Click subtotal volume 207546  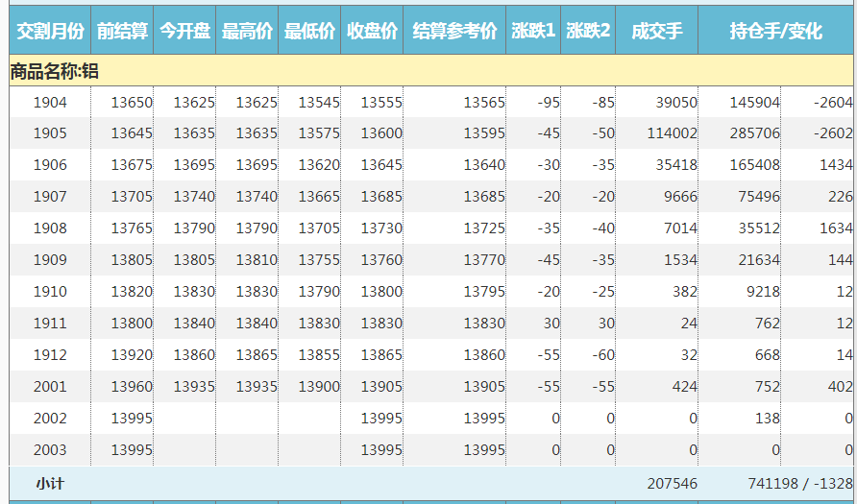tap(671, 483)
